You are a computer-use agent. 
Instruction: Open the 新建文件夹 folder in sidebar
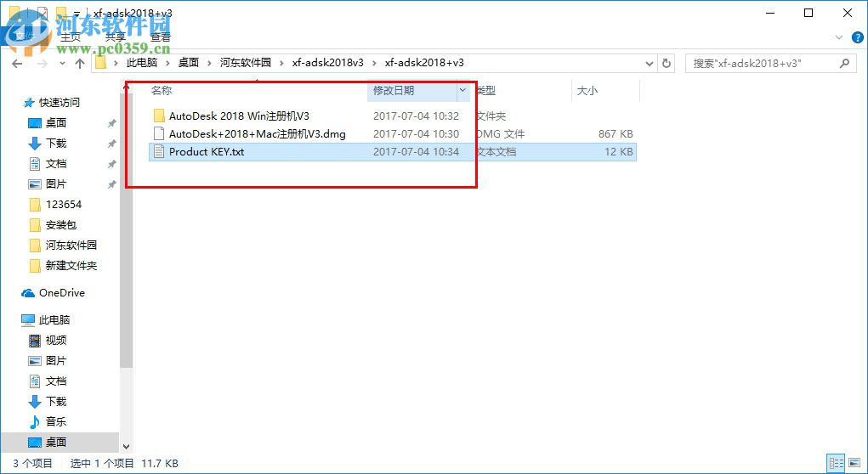point(71,265)
